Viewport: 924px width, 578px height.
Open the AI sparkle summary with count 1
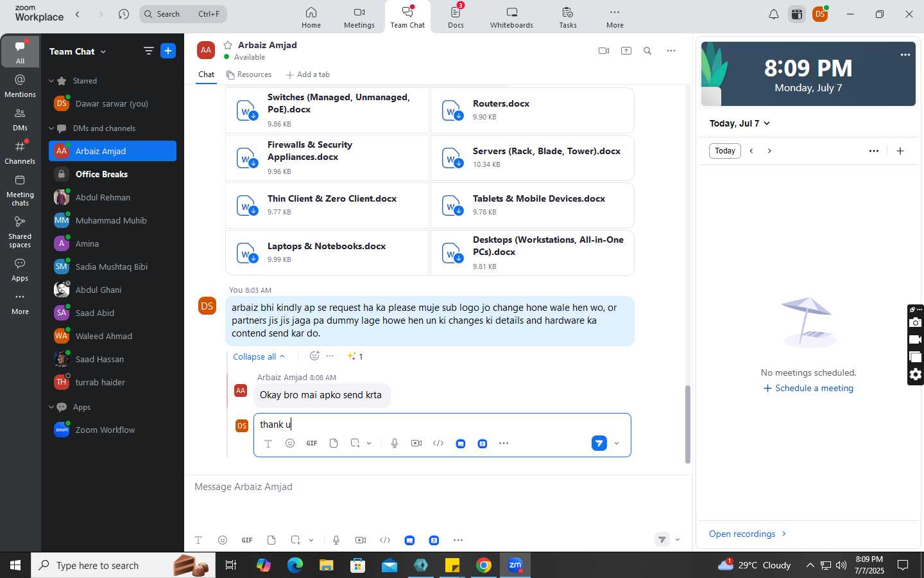coord(355,356)
